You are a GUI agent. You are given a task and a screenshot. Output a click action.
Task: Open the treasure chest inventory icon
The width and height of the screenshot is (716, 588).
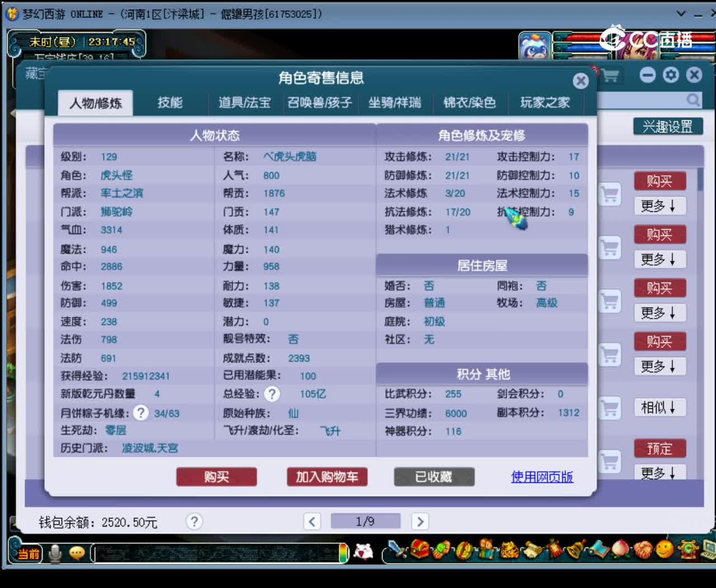click(x=420, y=550)
